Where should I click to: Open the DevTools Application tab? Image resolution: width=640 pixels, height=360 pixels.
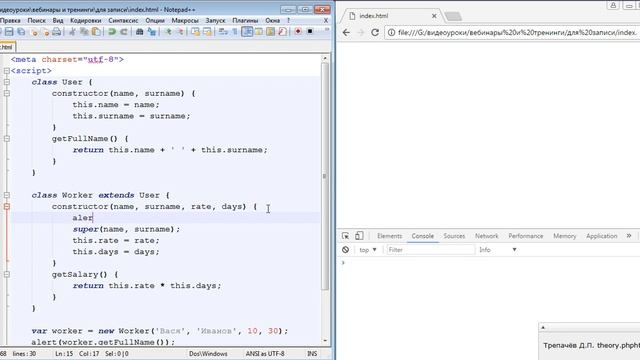(x=602, y=236)
